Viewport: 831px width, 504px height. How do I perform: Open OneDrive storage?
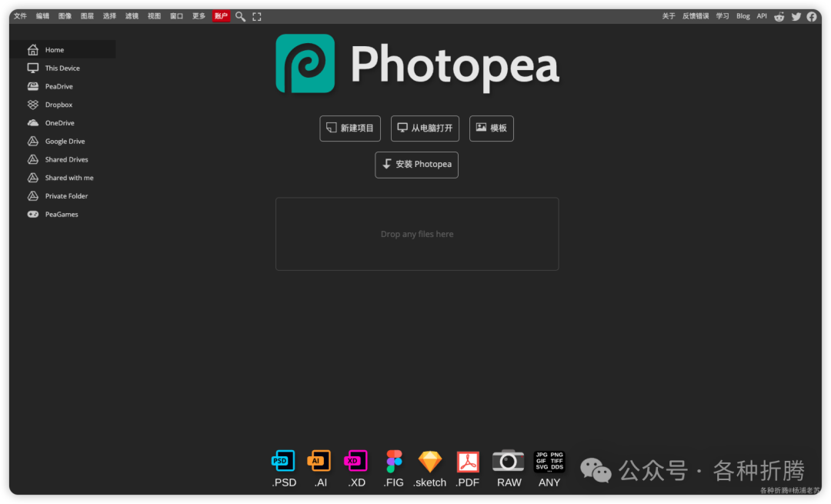tap(62, 122)
